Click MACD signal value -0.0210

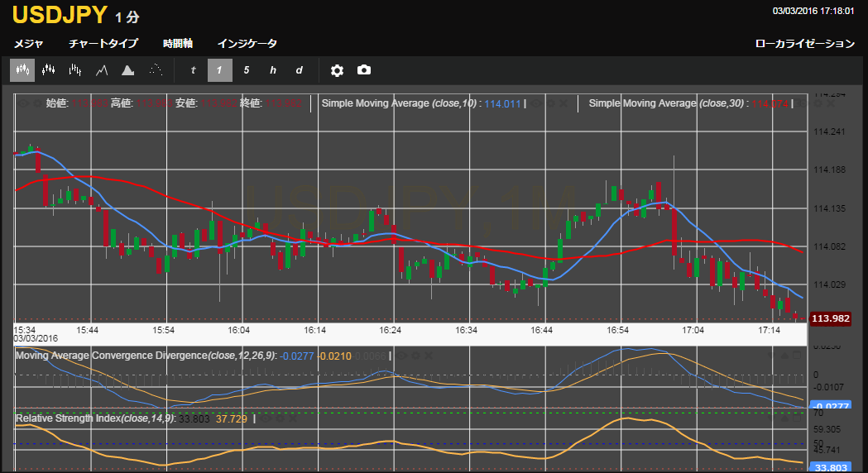point(335,356)
